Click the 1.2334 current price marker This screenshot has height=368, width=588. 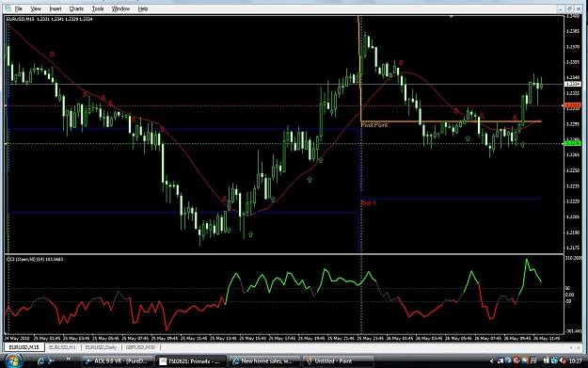click(573, 84)
